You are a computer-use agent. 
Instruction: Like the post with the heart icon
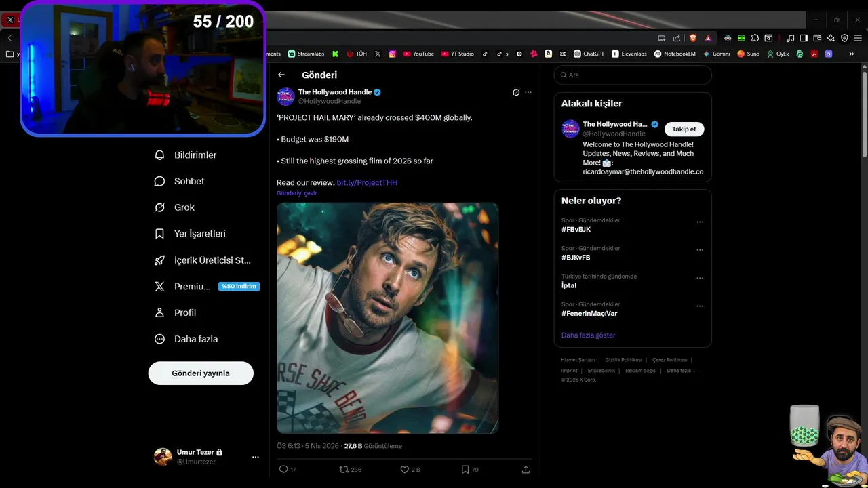[x=404, y=469]
